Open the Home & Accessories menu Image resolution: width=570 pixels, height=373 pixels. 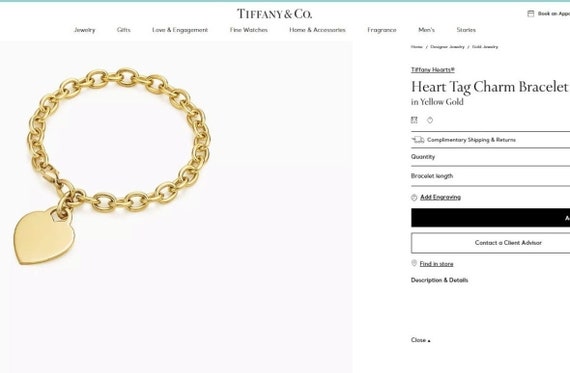click(x=317, y=30)
